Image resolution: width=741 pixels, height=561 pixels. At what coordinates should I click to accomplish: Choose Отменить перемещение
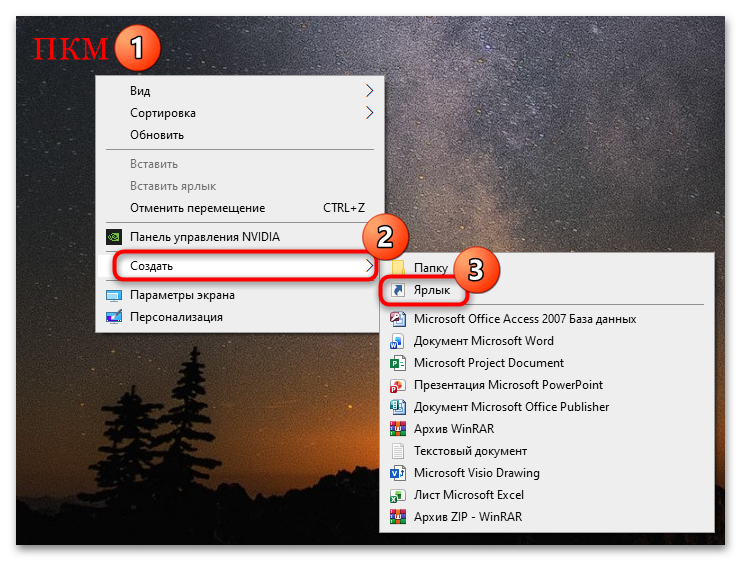(x=240, y=208)
